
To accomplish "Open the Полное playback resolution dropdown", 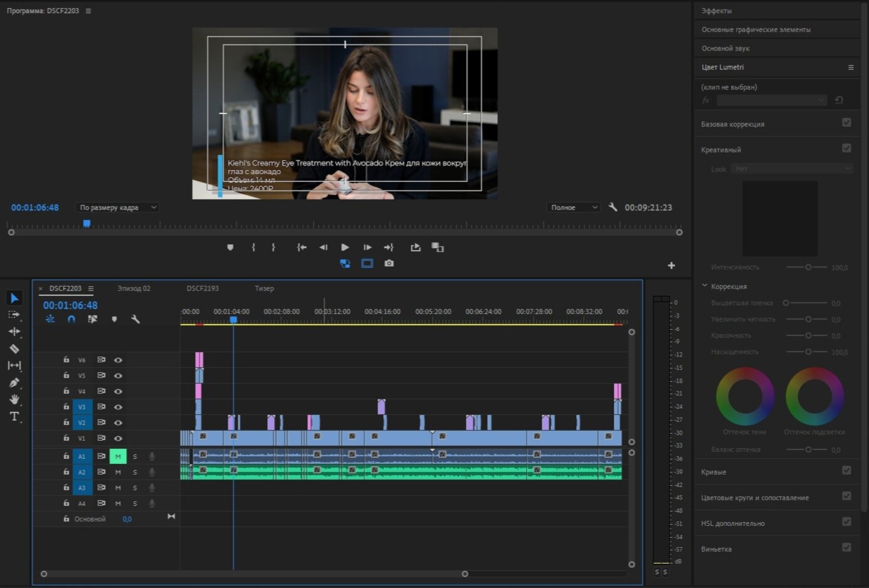I will [573, 207].
